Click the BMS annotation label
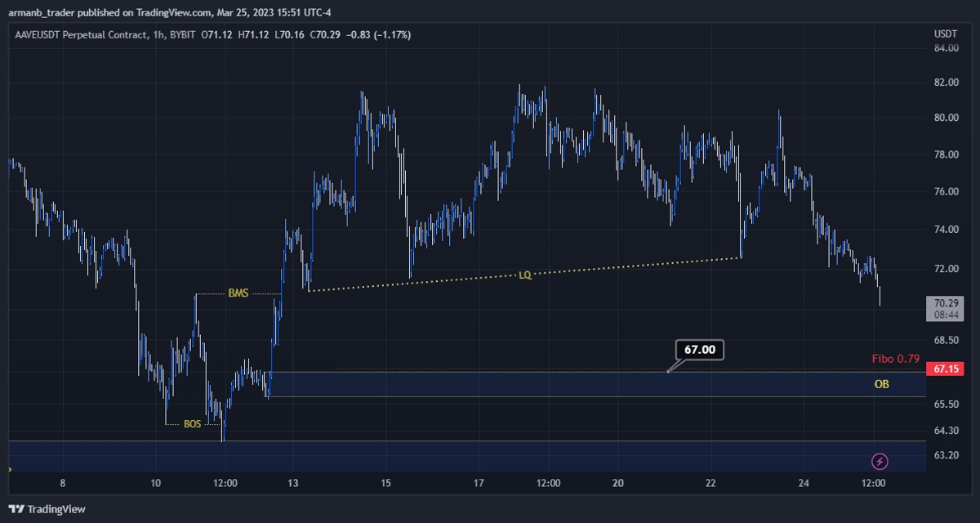This screenshot has width=980, height=523. 238,293
